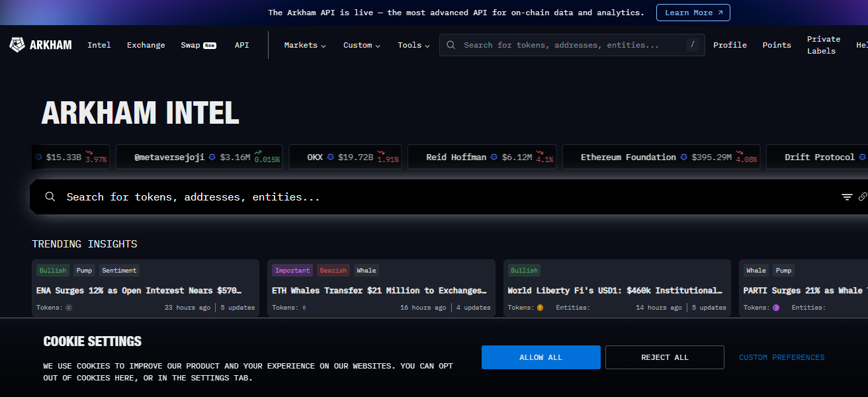Click the ENA token icon in the first insight

(69, 308)
